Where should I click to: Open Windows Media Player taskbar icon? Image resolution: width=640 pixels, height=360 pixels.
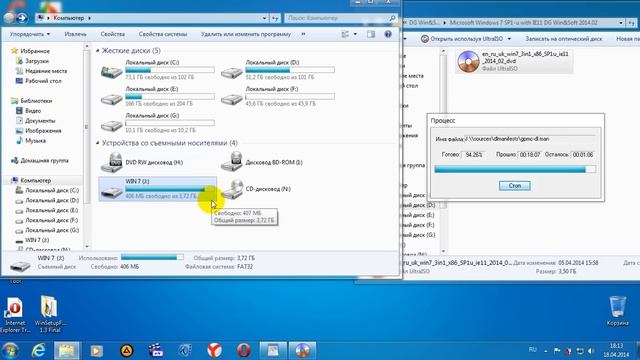click(x=97, y=350)
